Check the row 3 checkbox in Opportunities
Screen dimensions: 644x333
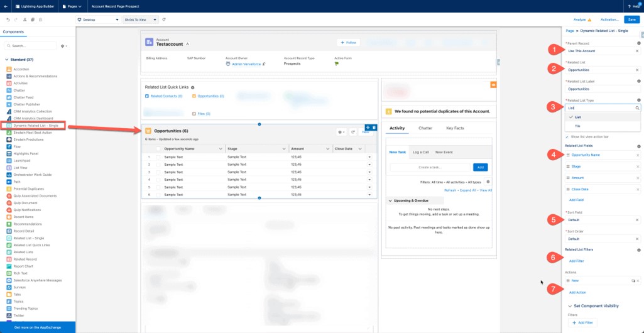tap(158, 172)
